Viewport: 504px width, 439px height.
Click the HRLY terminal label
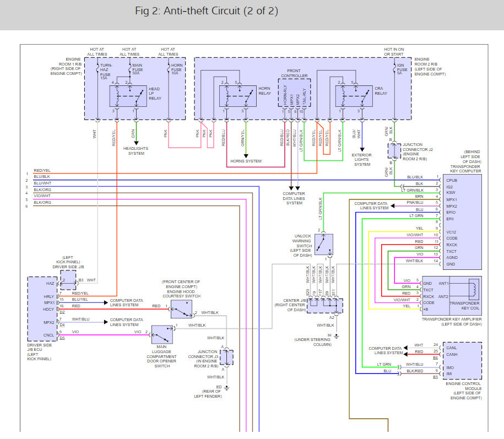coord(49,297)
